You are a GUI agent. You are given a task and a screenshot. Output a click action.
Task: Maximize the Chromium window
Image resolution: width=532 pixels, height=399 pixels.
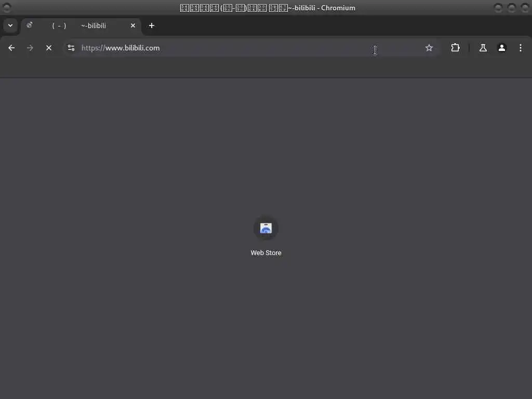tap(511, 7)
